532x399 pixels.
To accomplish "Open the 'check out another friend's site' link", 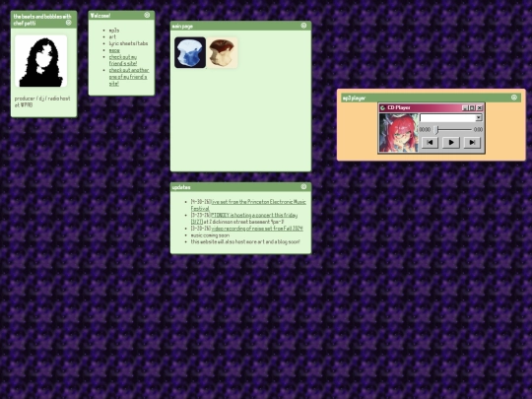I will click(129, 77).
